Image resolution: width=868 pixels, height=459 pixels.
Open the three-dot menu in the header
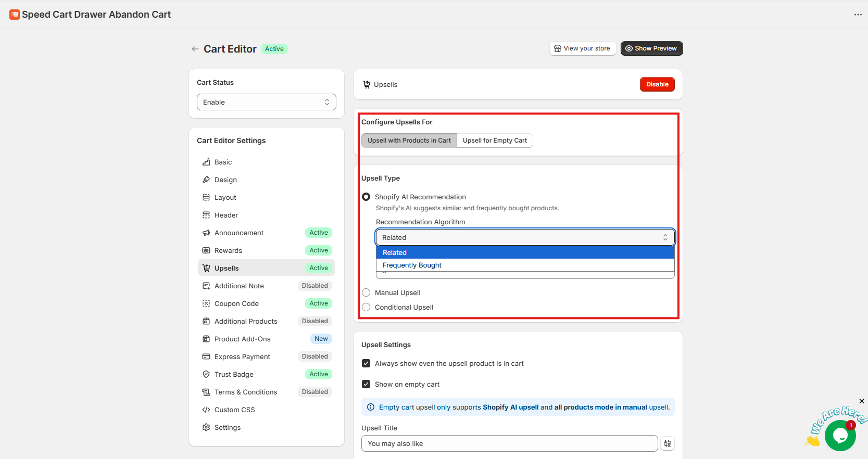coord(858,15)
